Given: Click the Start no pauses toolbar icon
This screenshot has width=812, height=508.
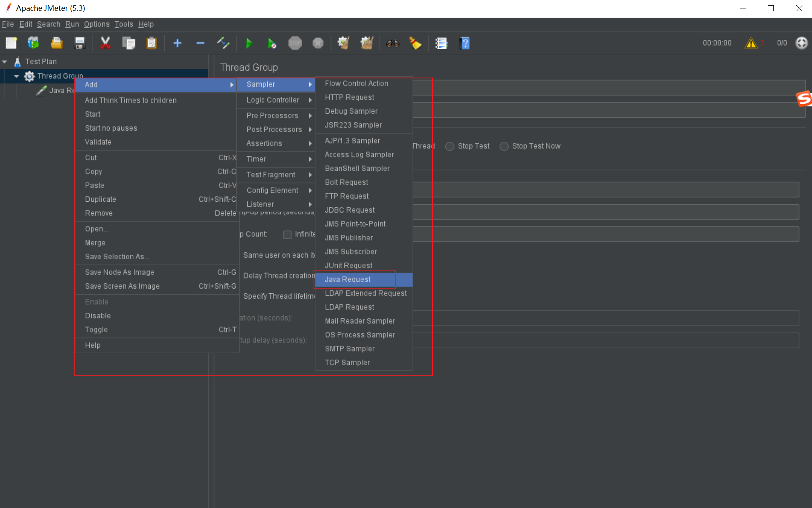Looking at the screenshot, I should point(272,43).
